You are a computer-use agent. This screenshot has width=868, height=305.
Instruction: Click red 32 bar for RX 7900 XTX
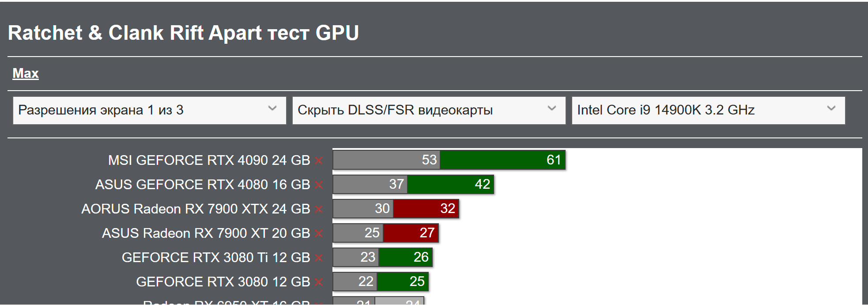tap(426, 209)
